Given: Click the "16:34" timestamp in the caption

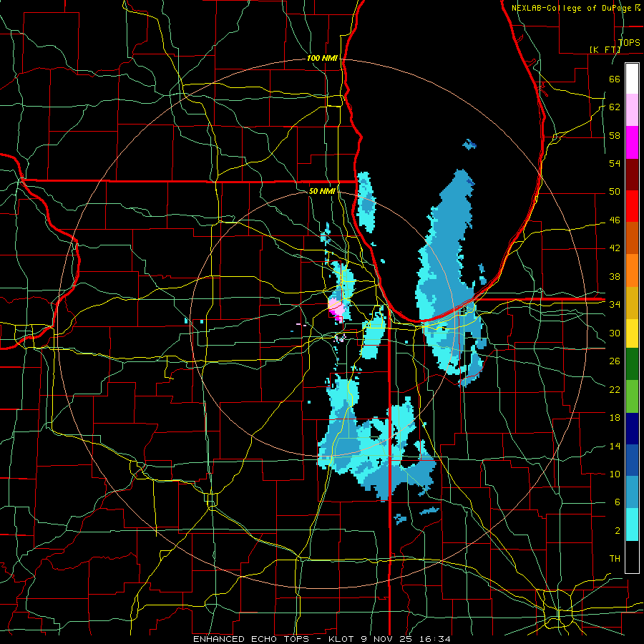Looking at the screenshot, I should point(435,639).
